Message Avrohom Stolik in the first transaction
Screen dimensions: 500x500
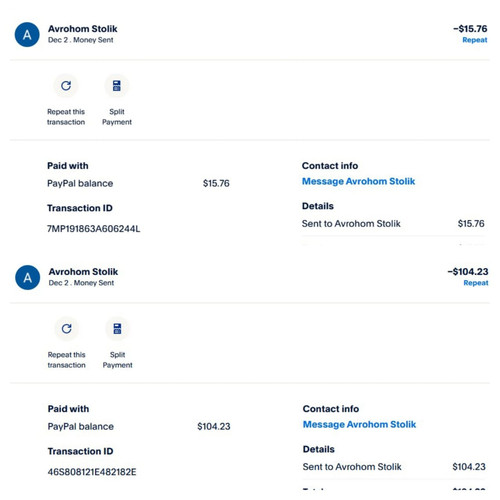tap(358, 181)
